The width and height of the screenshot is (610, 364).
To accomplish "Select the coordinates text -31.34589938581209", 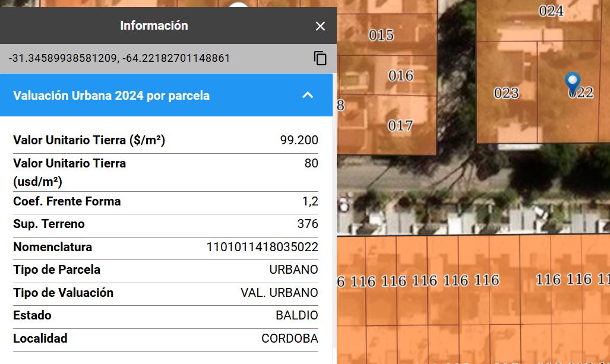I will (x=63, y=58).
